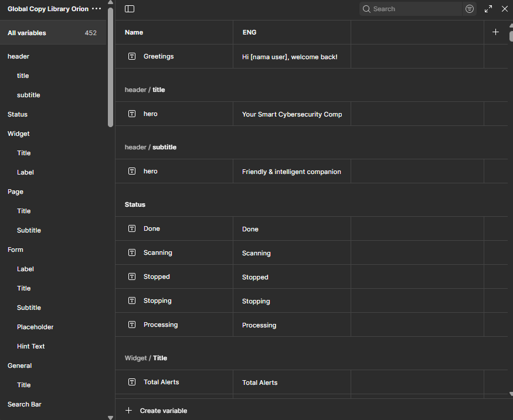The height and width of the screenshot is (420, 513).
Task: Open the search filter options icon
Action: [470, 9]
